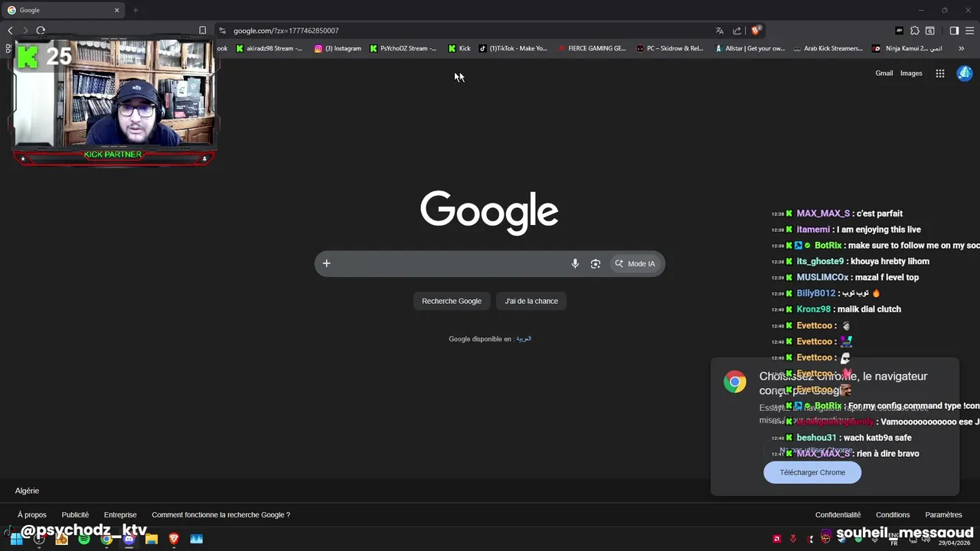The image size is (980, 551).
Task: Click the Télécharger Chrome button
Action: pos(812,472)
